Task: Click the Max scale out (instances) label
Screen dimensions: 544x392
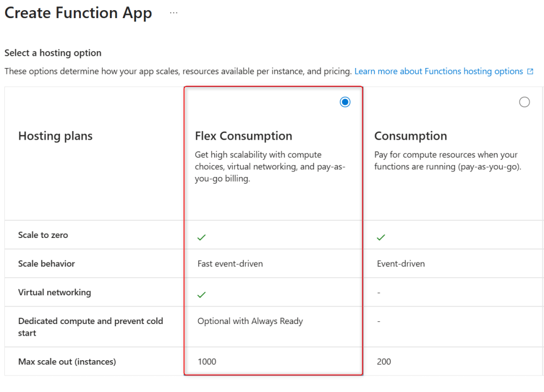Action: pos(67,362)
